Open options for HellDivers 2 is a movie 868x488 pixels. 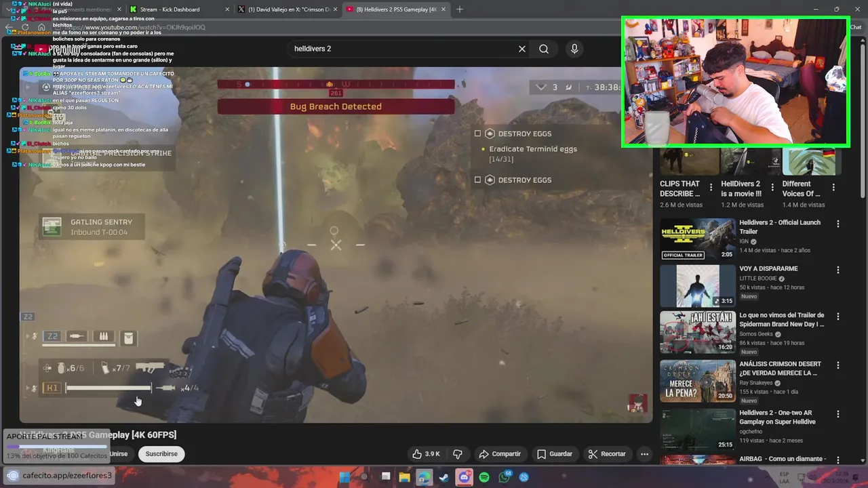[772, 188]
